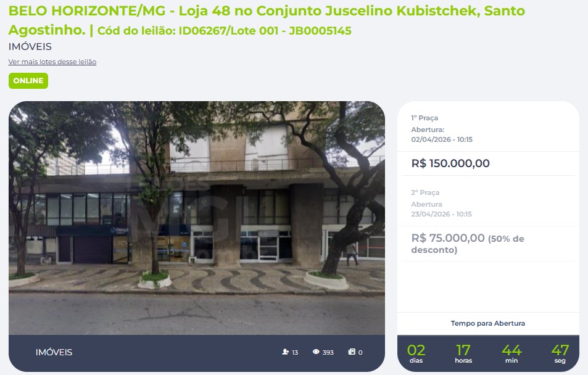Image resolution: width=588 pixels, height=375 pixels.
Task: Click the IMÓVEIS label in photo footer
Action: 54,352
